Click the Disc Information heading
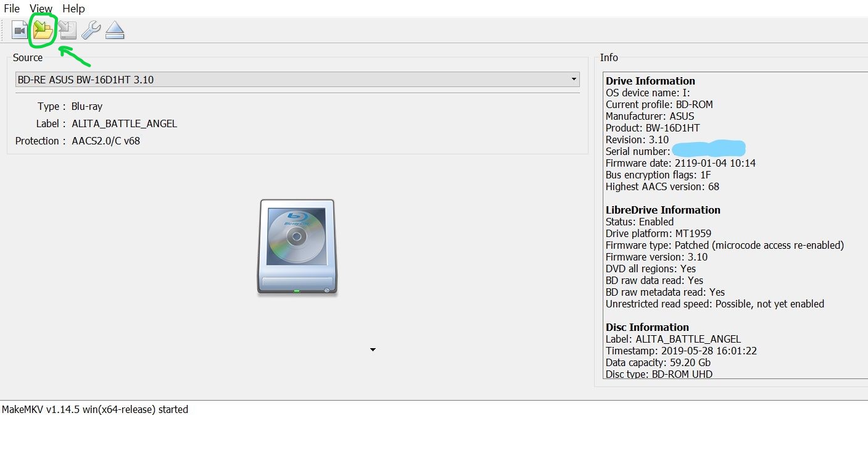 pyautogui.click(x=647, y=327)
